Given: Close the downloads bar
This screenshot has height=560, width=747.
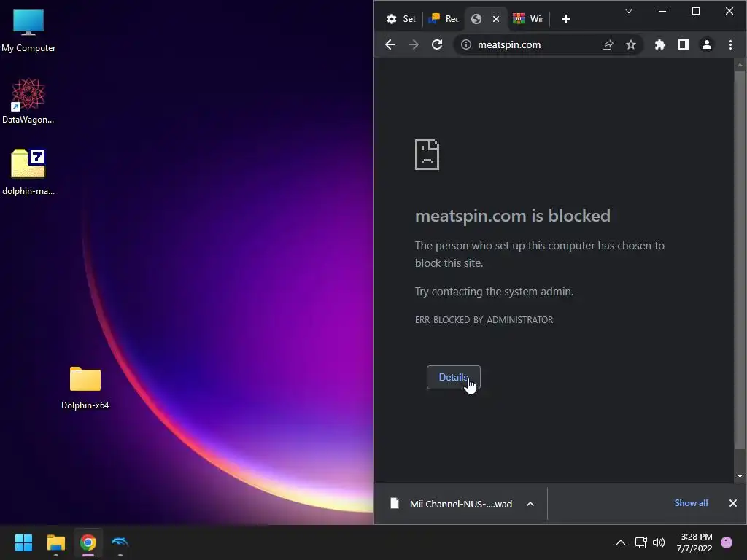Looking at the screenshot, I should 733,503.
